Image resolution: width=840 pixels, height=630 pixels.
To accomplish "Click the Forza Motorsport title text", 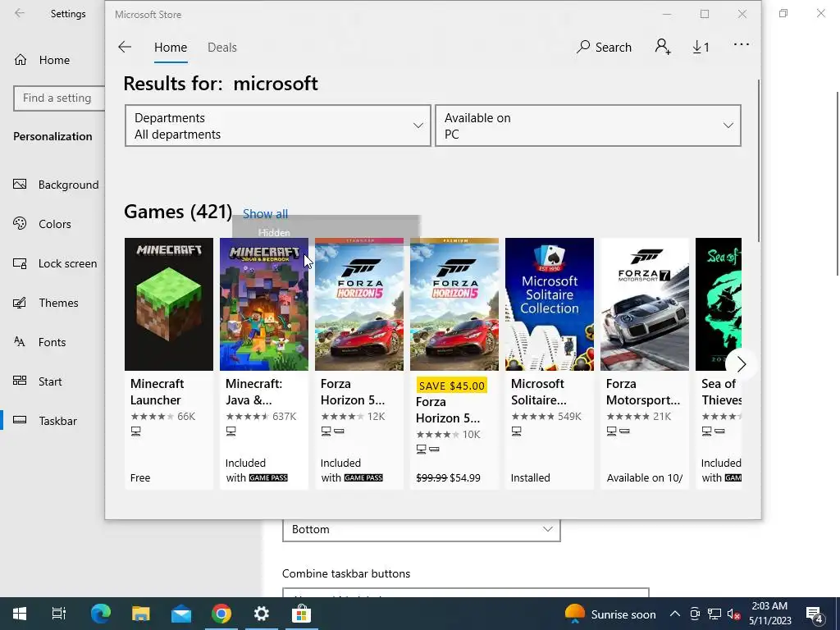I will pyautogui.click(x=643, y=391).
